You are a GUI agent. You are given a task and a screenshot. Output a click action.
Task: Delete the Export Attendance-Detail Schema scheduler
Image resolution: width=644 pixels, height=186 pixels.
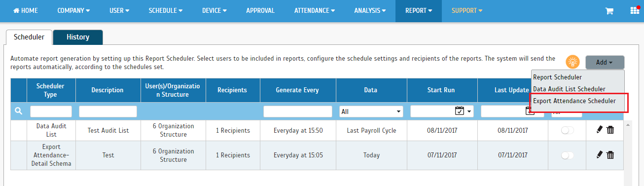tap(610, 155)
